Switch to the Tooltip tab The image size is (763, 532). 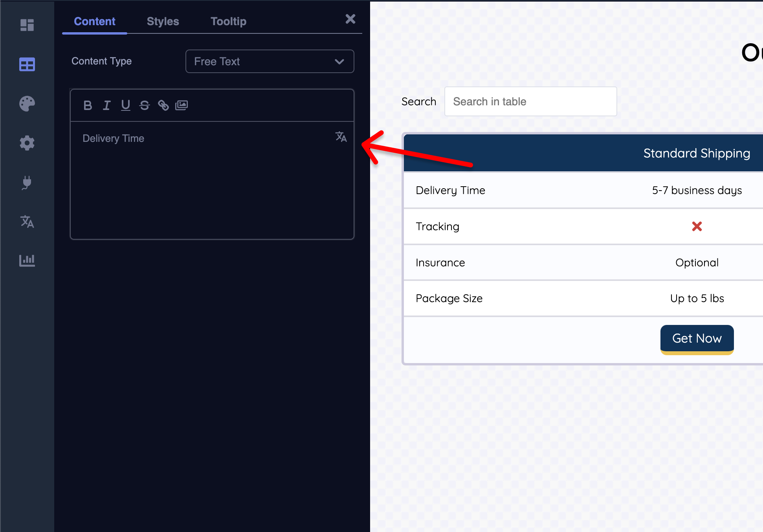click(228, 21)
